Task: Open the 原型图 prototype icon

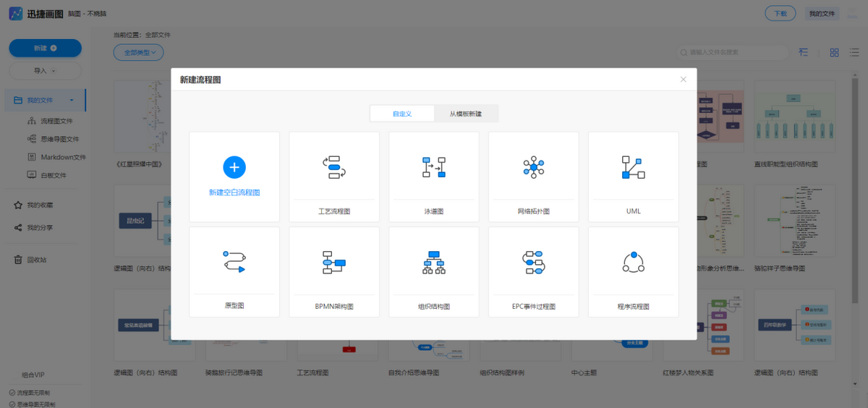Action: pyautogui.click(x=234, y=261)
